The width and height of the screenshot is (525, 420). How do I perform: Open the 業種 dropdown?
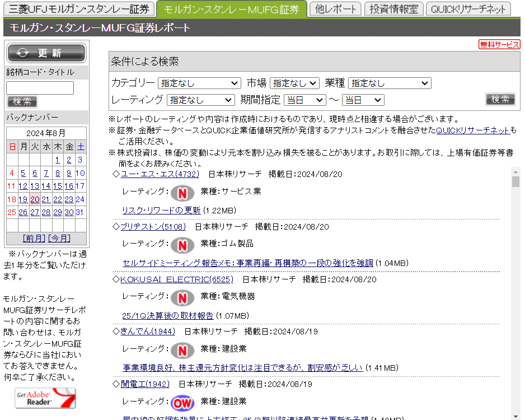pyautogui.click(x=390, y=83)
